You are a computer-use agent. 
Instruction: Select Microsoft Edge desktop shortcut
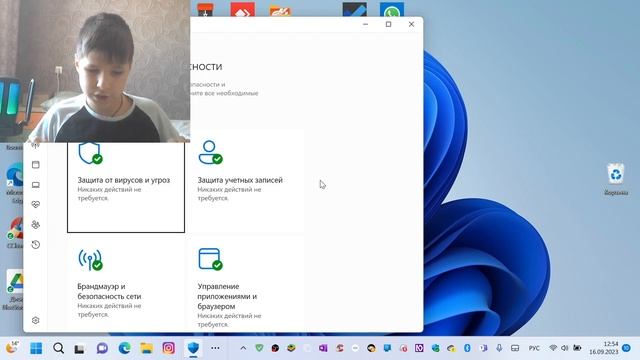(15, 183)
